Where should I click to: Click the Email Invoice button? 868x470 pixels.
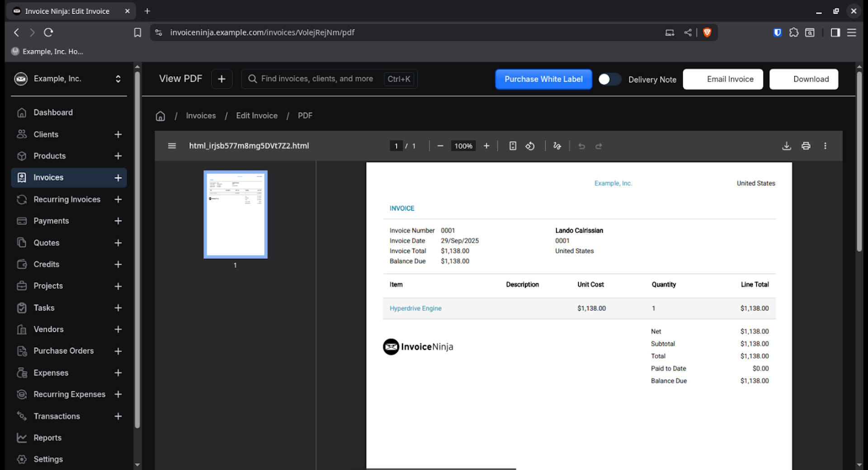click(722, 79)
